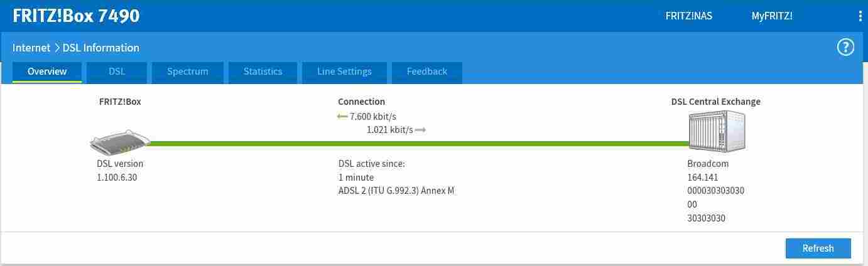Click the DSL active since: label
This screenshot has width=868, height=266.
[x=372, y=164]
